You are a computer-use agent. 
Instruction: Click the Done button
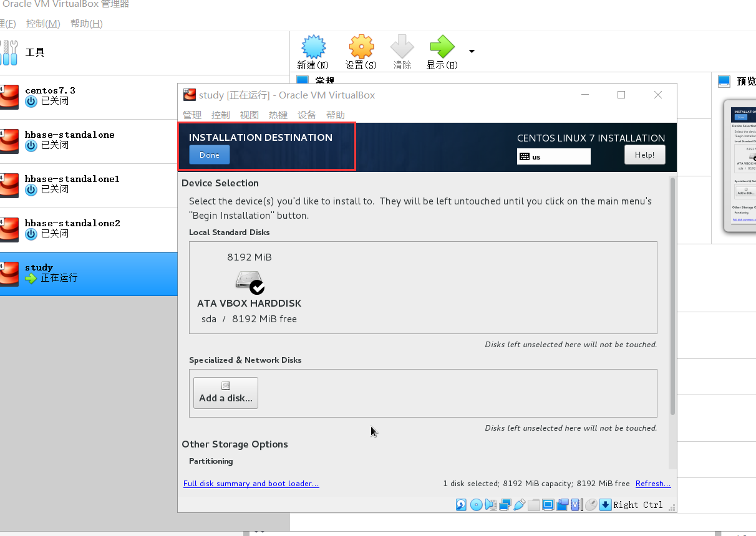pos(209,155)
